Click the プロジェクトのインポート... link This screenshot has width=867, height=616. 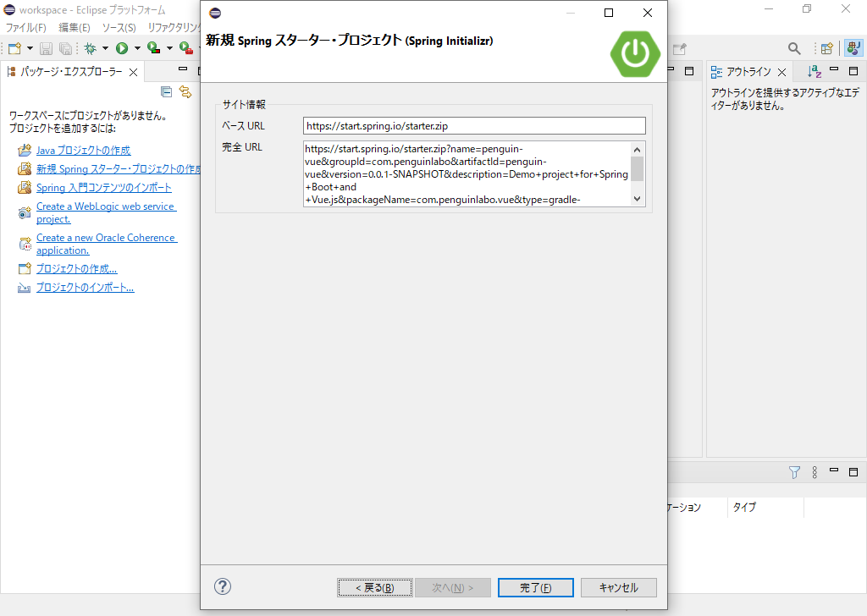tap(86, 288)
